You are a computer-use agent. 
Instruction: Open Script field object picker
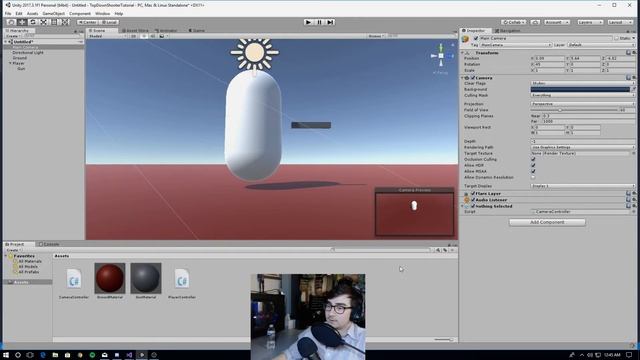pyautogui.click(x=633, y=211)
